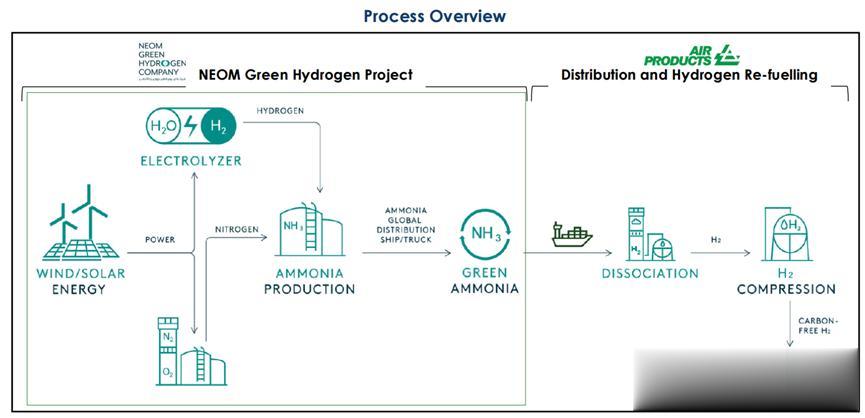Image resolution: width=865 pixels, height=418 pixels.
Task: Select the circular NH3 green ammonia icon
Action: tap(486, 234)
